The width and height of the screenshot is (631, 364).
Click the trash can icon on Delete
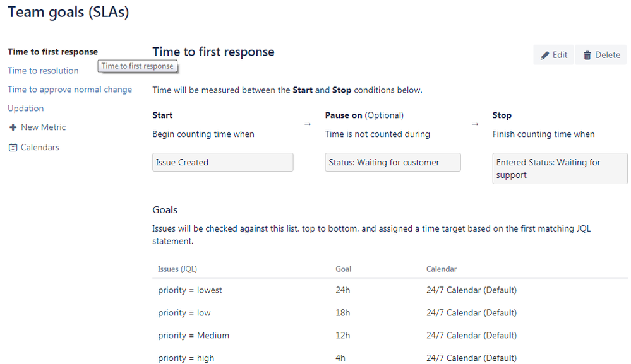(587, 56)
